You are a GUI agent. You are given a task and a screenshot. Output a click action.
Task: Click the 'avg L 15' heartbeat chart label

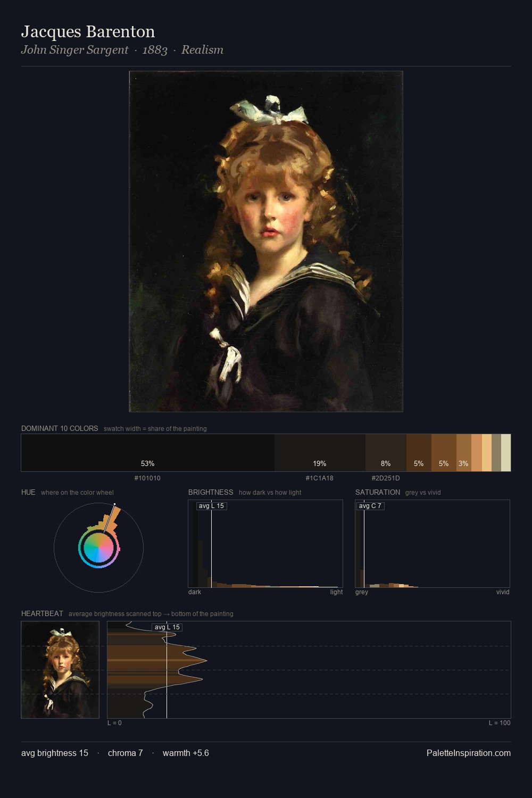(167, 627)
